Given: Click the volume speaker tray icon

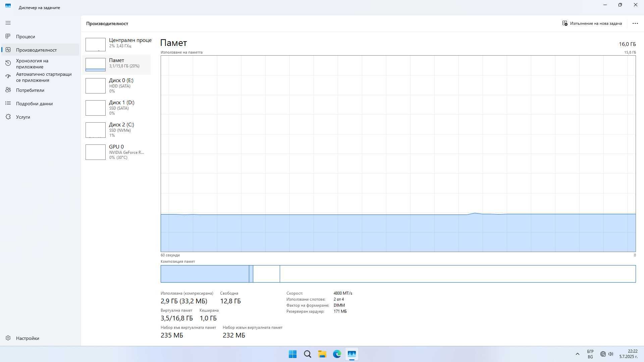Looking at the screenshot, I should coord(611,354).
